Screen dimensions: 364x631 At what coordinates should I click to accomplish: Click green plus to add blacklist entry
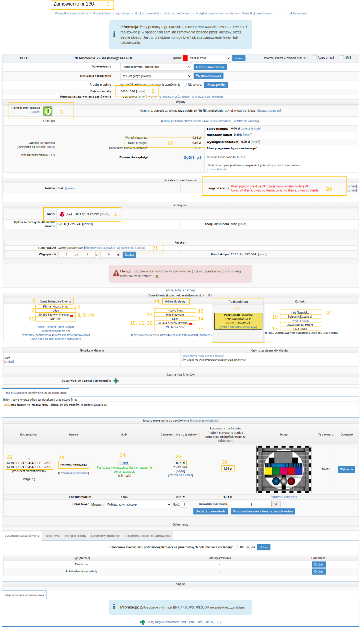116,381
